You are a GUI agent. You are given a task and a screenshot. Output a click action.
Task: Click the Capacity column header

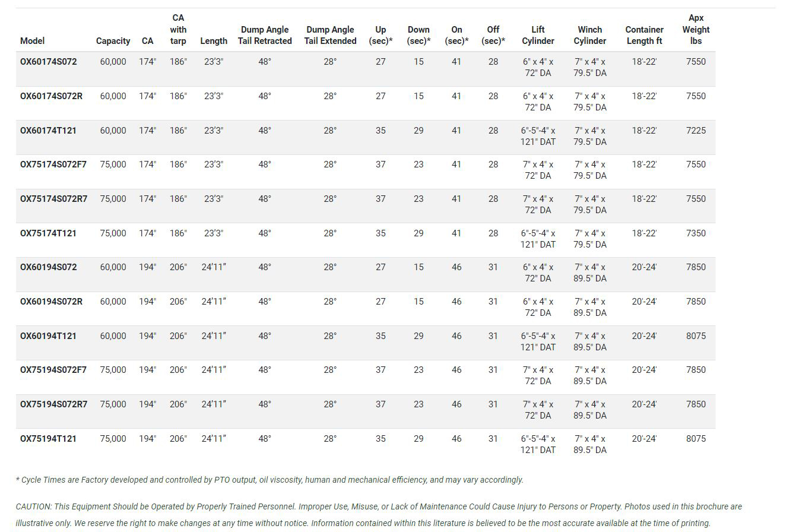coord(113,41)
